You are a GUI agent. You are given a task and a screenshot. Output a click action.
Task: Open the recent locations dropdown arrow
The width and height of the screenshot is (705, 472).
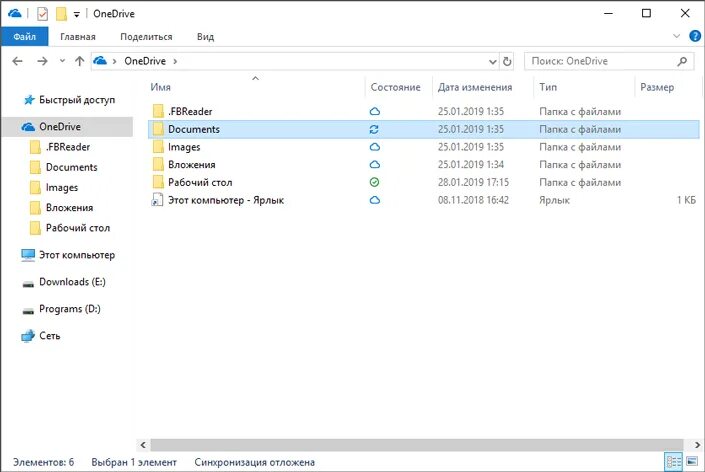click(x=62, y=61)
